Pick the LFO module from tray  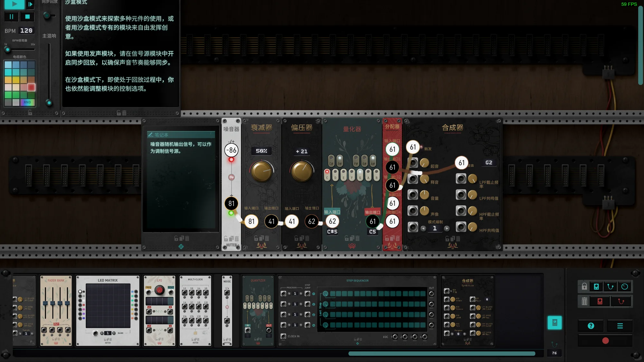coord(159,311)
